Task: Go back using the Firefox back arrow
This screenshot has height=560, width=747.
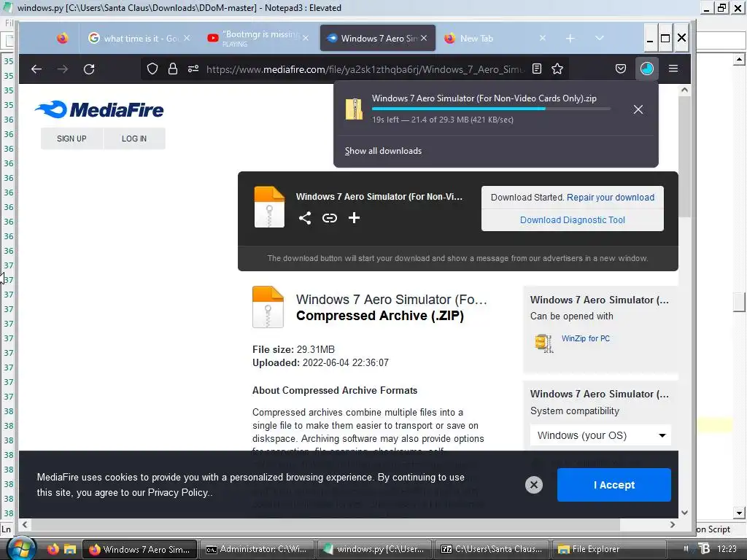Action: [36, 69]
